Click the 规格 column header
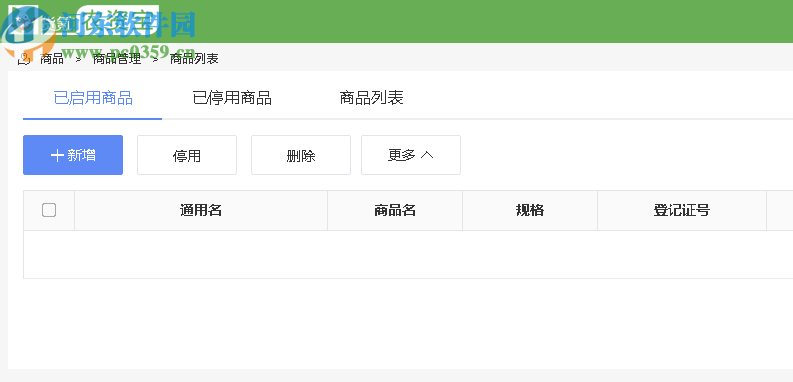This screenshot has height=382, width=793. coord(530,210)
